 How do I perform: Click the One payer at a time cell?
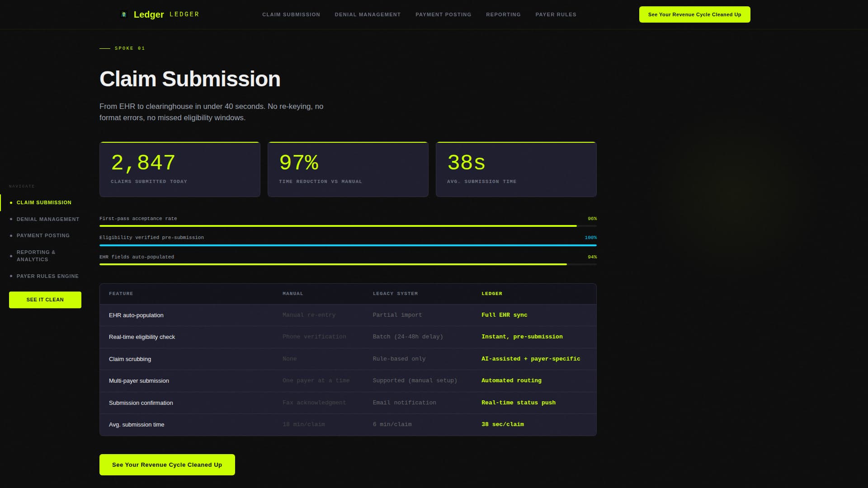click(x=316, y=380)
